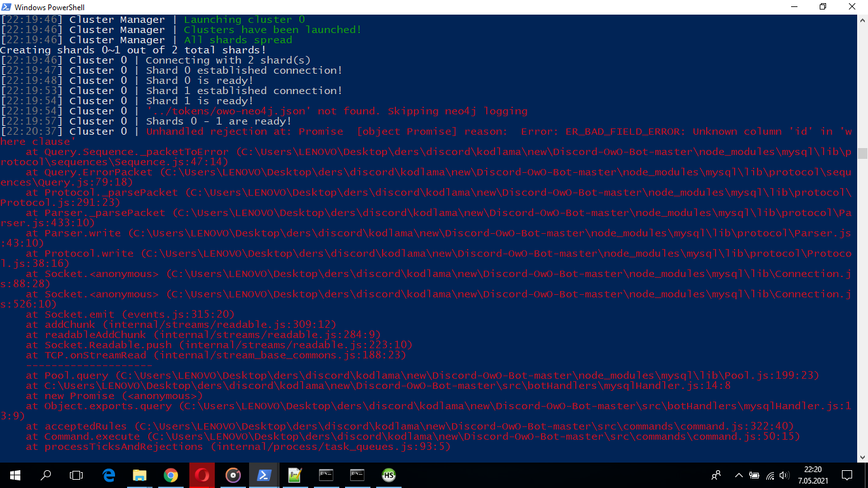Viewport: 868px width, 488px height.
Task: Open the first Command Prompt taskbar window
Action: coord(326,475)
